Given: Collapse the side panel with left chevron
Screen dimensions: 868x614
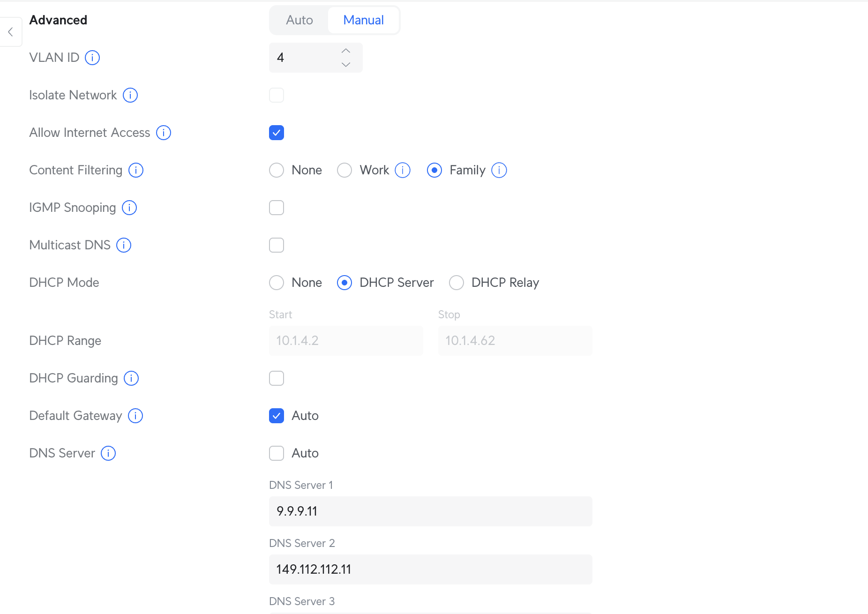Looking at the screenshot, I should click(10, 32).
